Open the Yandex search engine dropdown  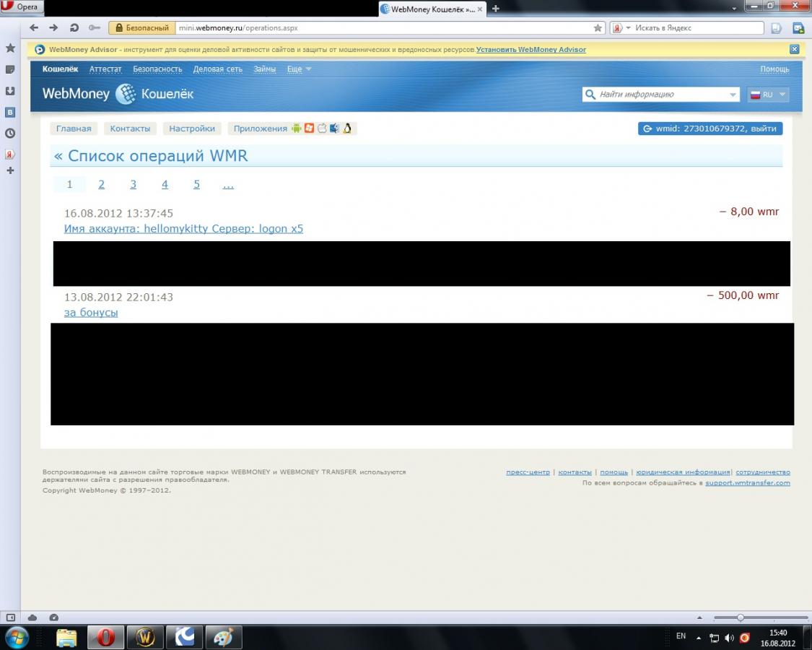pos(621,28)
